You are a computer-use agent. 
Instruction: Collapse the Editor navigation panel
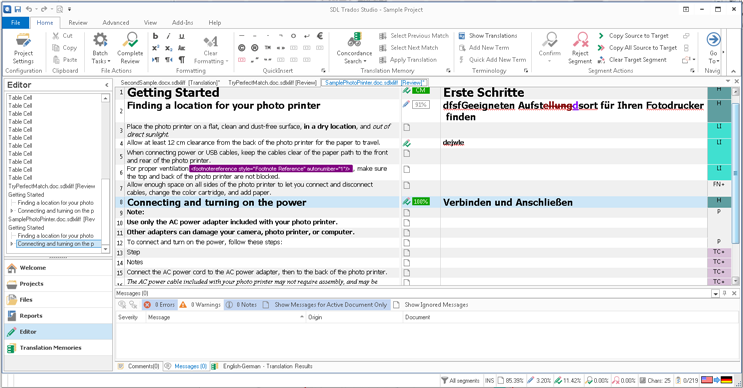[x=107, y=85]
